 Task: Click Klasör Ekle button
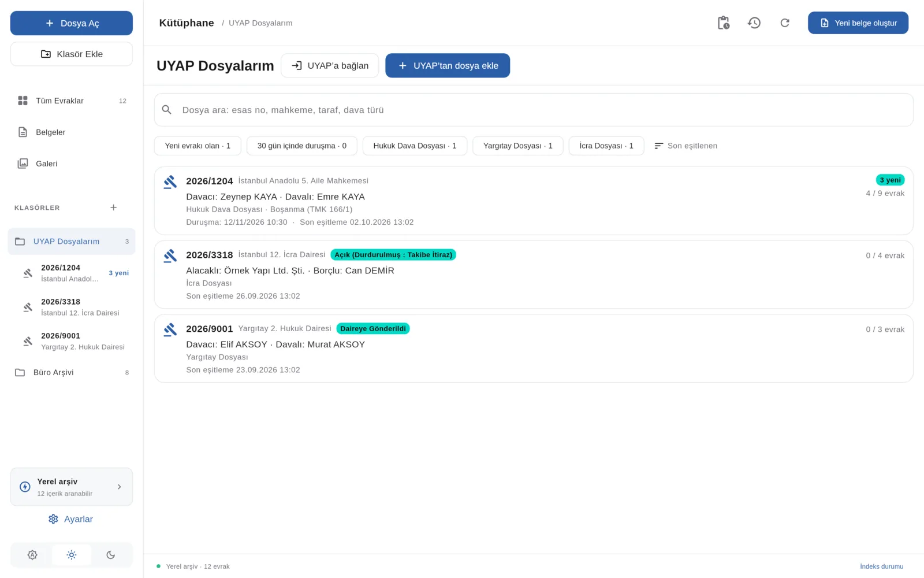(72, 54)
